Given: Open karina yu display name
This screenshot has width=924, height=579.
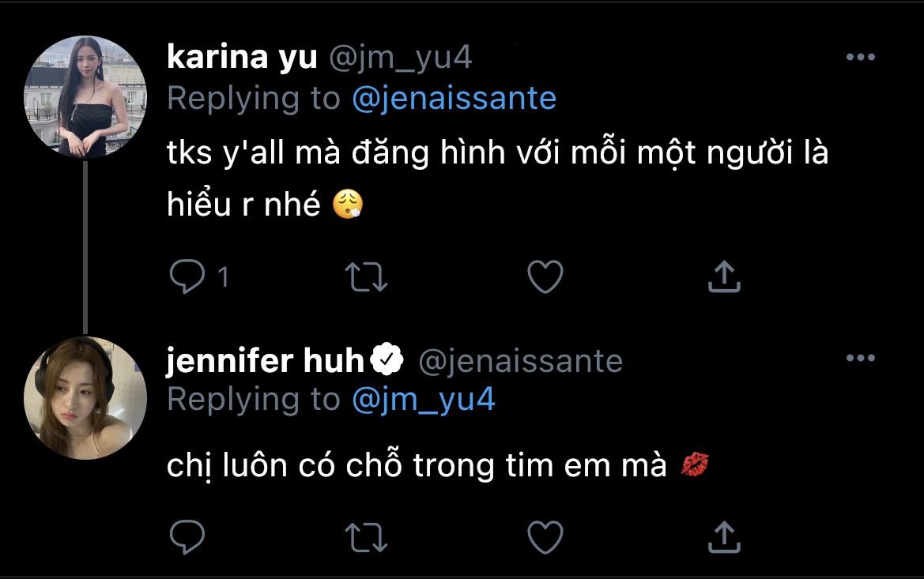Looking at the screenshot, I should coord(242,58).
